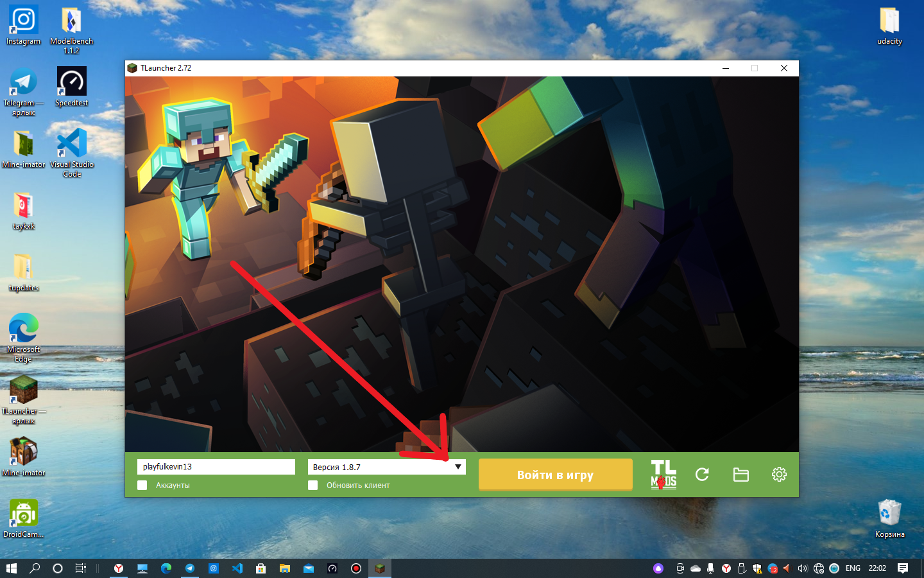Select the Modelbench 1.1.2 desktop icon
Image resolution: width=924 pixels, height=578 pixels.
pyautogui.click(x=71, y=30)
